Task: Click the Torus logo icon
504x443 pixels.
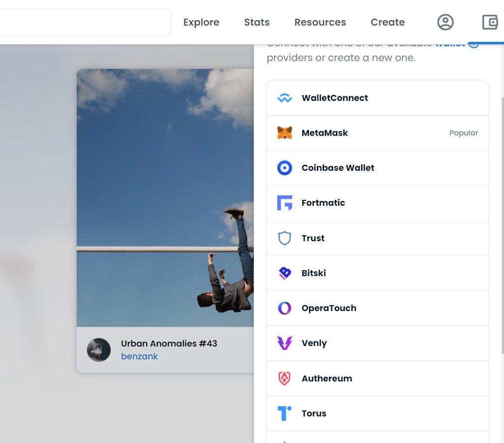Action: (285, 413)
